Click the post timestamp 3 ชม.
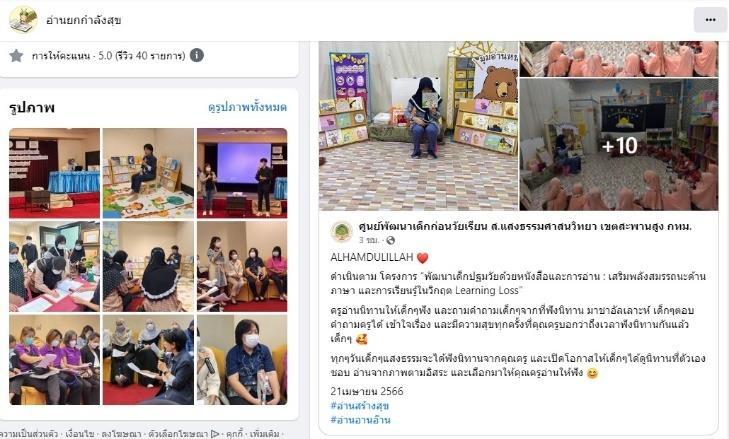This screenshot has width=729, height=439. pyautogui.click(x=370, y=240)
